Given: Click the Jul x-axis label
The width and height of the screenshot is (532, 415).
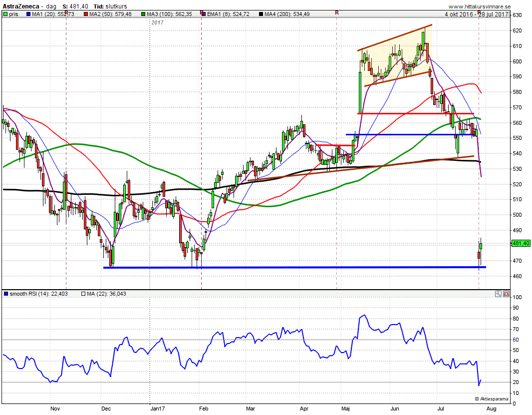Looking at the screenshot, I should point(441,409).
